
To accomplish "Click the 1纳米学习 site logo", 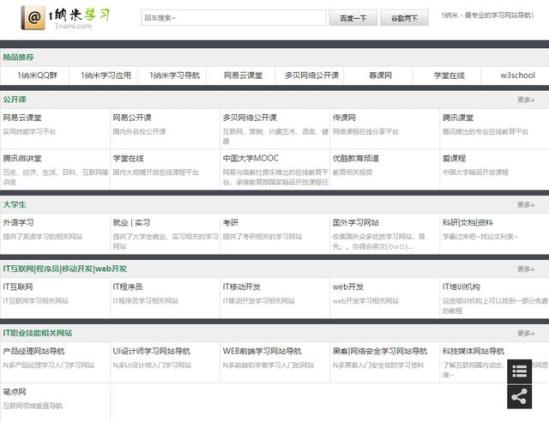I will [x=65, y=18].
